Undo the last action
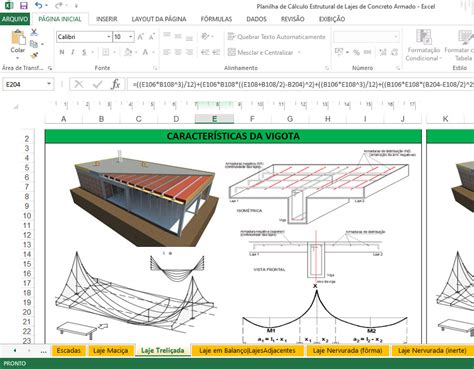Viewport: 474px width, 369px height. coord(39,5)
